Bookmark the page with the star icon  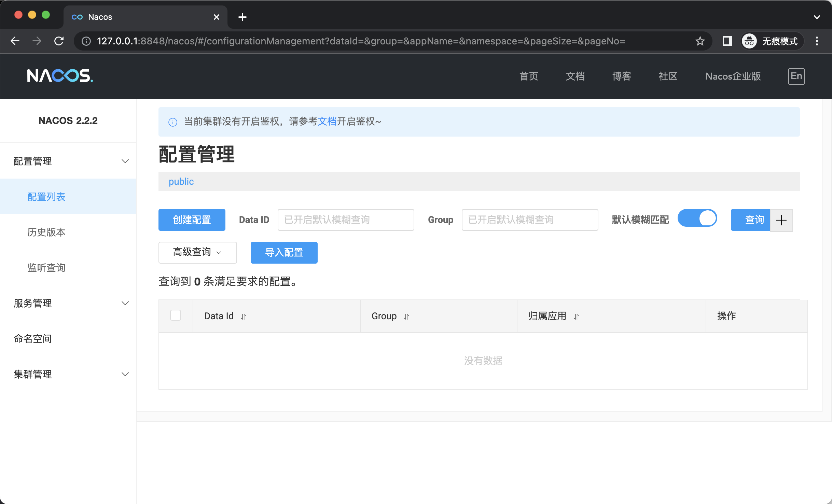point(700,41)
